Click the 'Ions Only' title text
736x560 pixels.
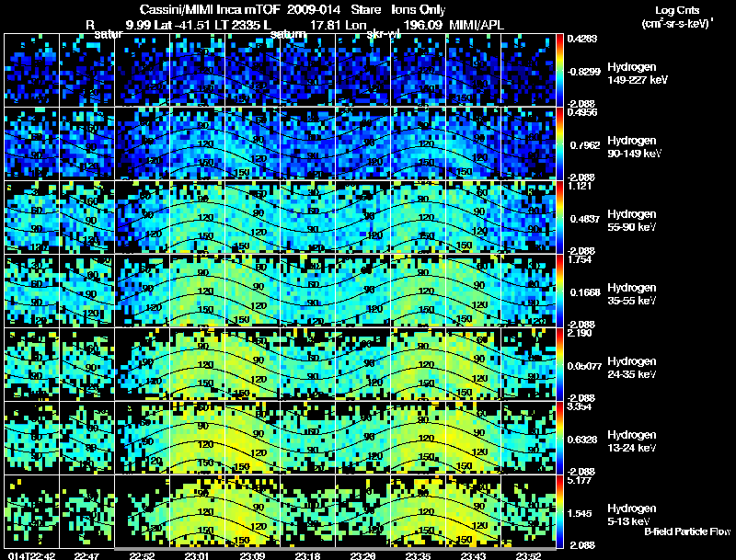tap(419, 9)
